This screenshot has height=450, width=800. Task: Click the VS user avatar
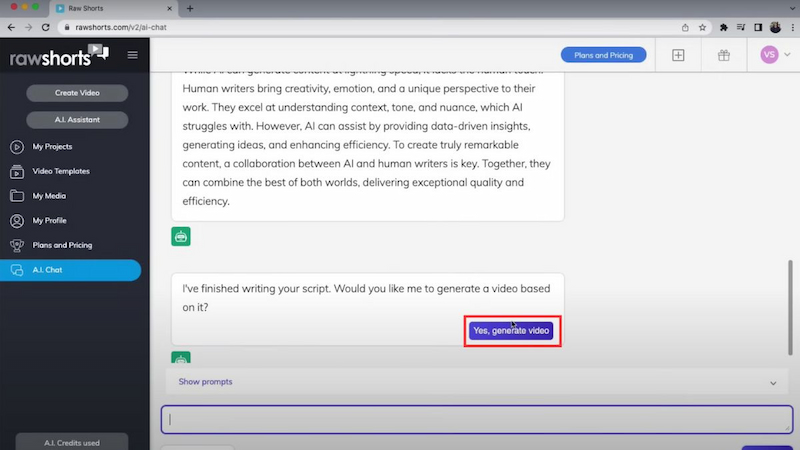coord(769,55)
